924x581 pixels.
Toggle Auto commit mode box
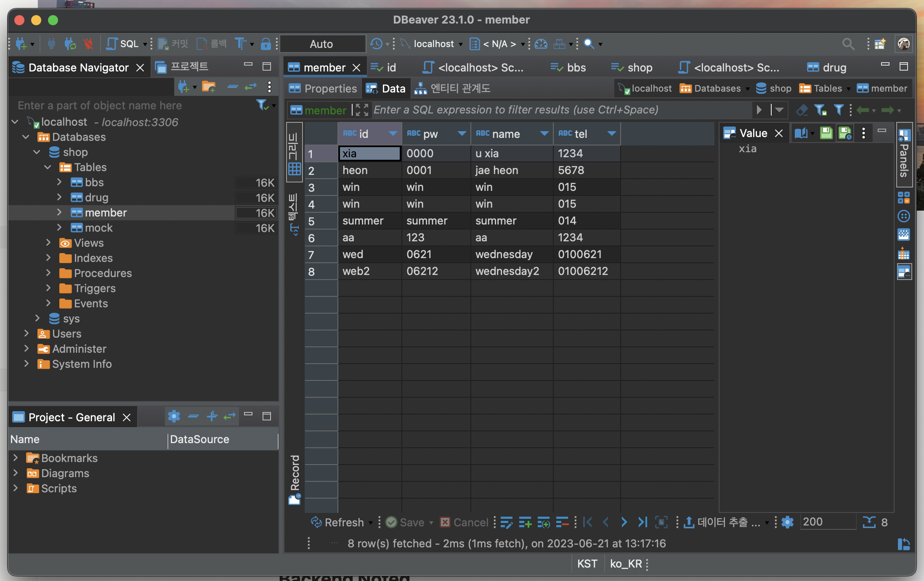click(322, 44)
